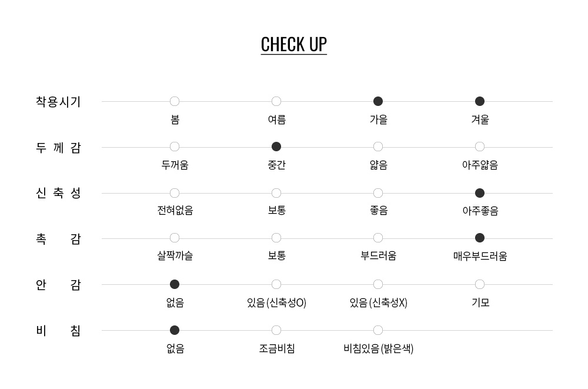588x389 pixels.
Task: Click the CHECK UP heading
Action: (x=293, y=45)
